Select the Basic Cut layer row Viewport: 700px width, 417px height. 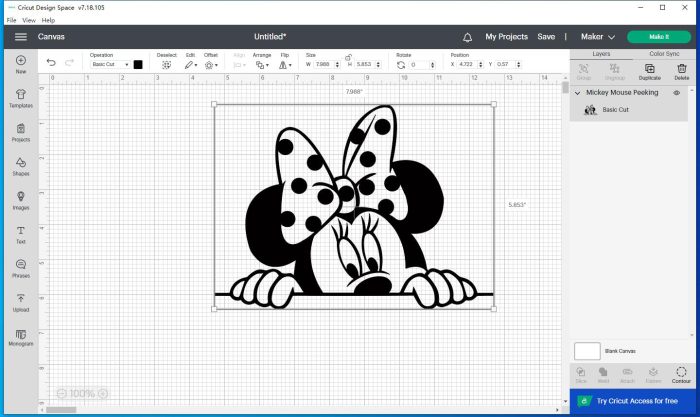629,110
